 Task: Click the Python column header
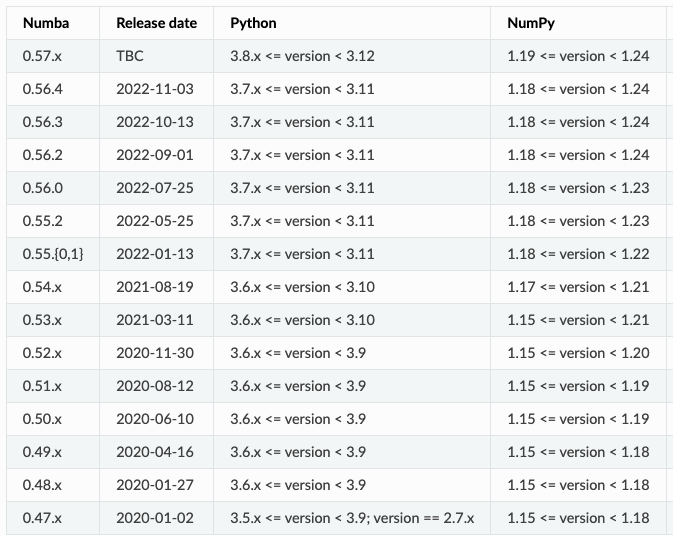[x=253, y=23]
